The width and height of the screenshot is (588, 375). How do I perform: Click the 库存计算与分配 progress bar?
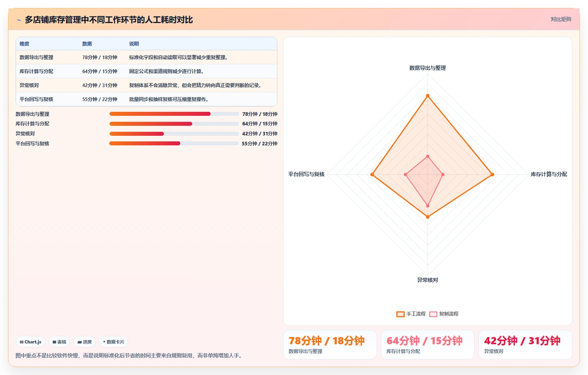coord(174,124)
